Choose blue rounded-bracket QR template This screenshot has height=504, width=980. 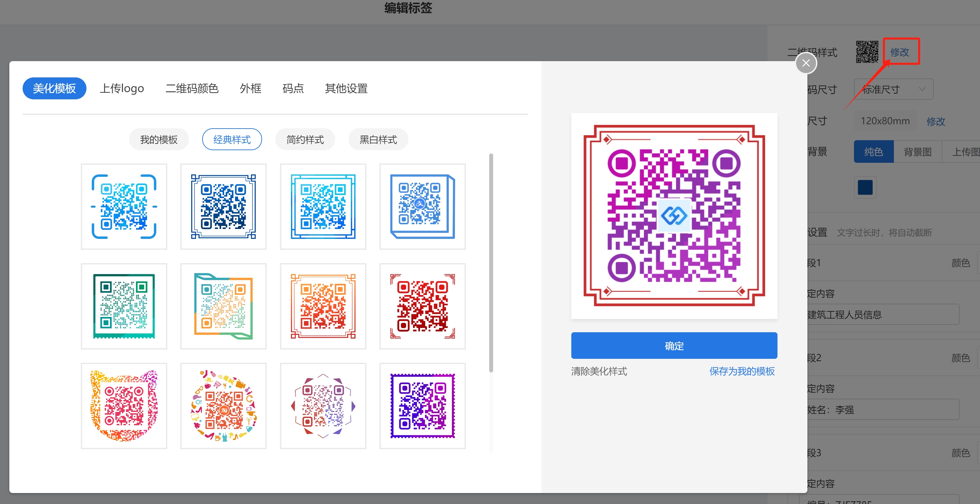tap(124, 207)
